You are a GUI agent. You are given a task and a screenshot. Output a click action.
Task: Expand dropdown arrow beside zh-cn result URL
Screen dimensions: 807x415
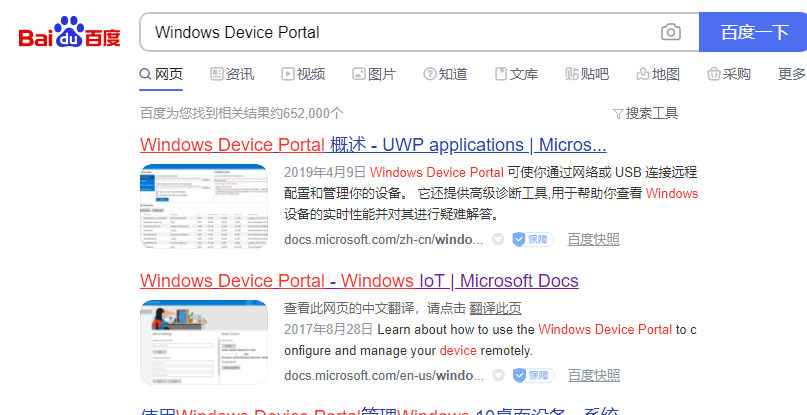[498, 239]
